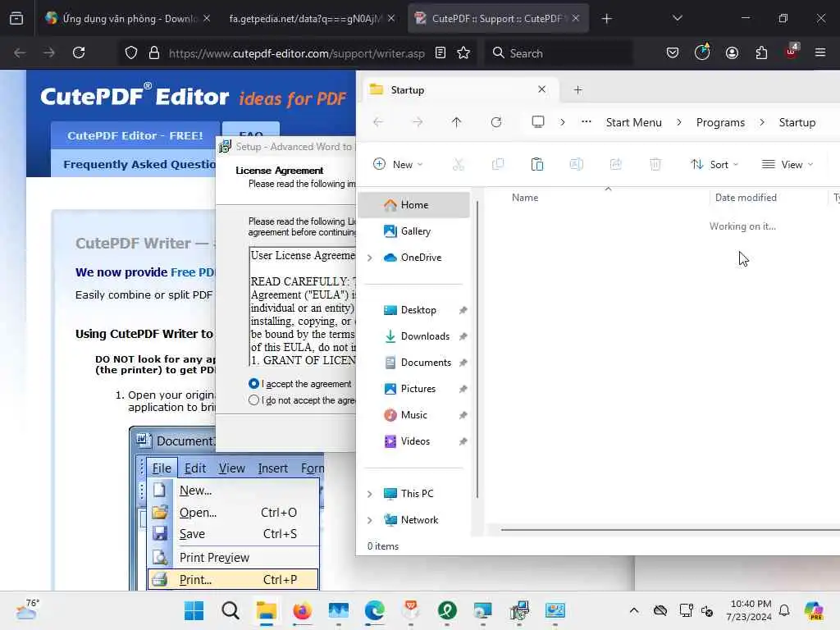Expand the breadcrumb chevron after Start Menu
The width and height of the screenshot is (840, 630).
678,122
